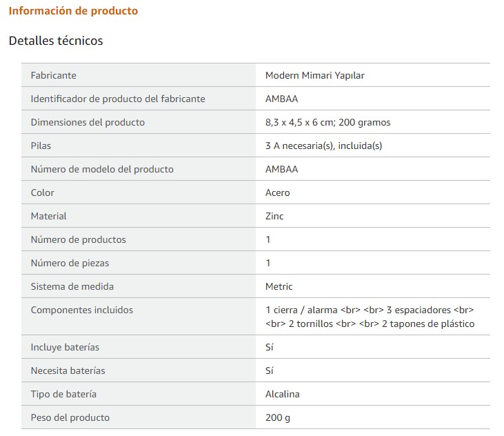Screen dimensions: 504x436
Task: Click the "Componentes incluidos" row label
Action: tap(81, 310)
